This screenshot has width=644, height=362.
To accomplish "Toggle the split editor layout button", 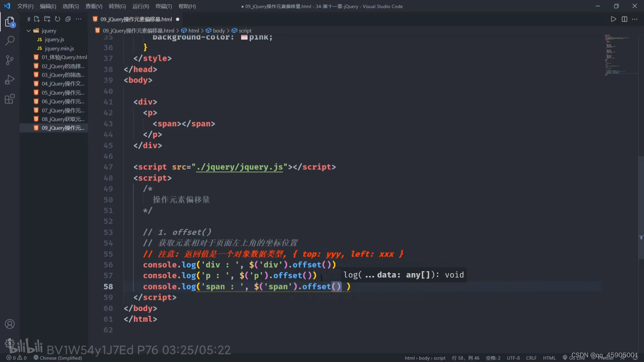I will (x=624, y=19).
